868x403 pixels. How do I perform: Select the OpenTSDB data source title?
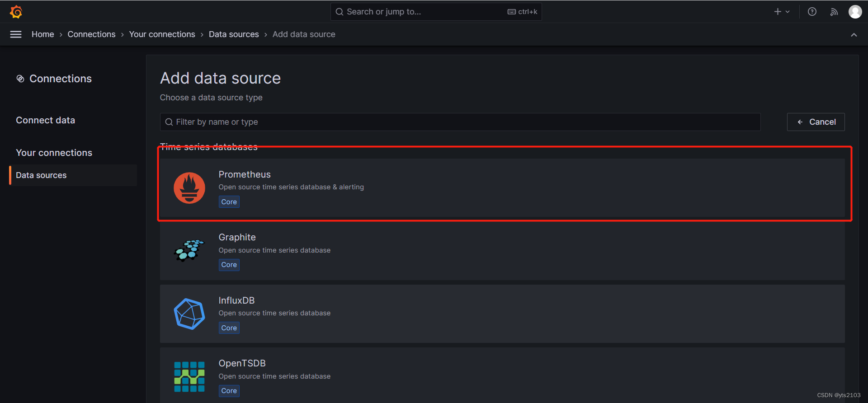point(242,363)
